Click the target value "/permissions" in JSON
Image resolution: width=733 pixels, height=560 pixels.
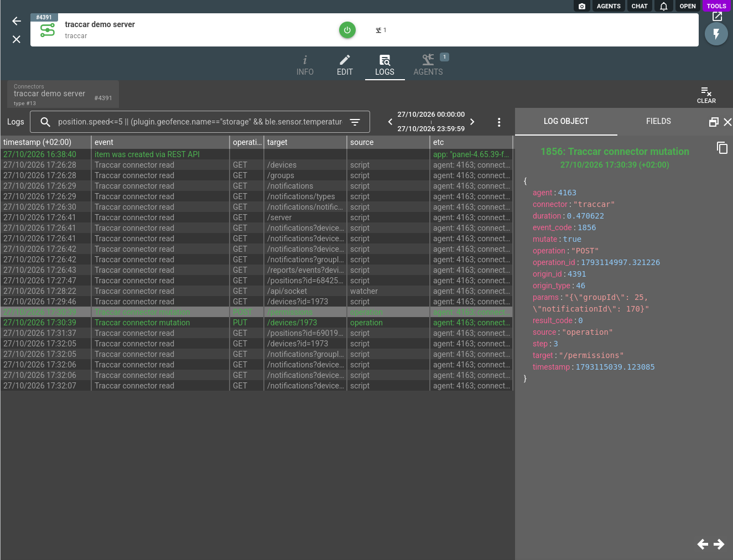(x=591, y=355)
